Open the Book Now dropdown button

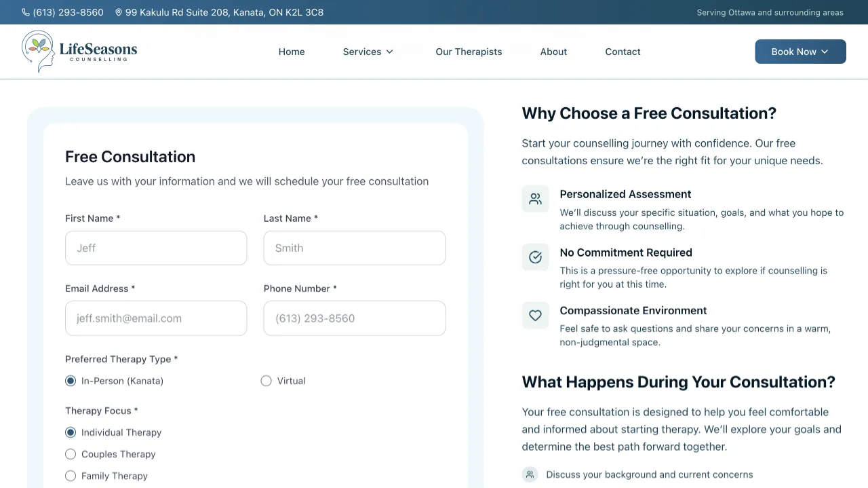coord(800,52)
